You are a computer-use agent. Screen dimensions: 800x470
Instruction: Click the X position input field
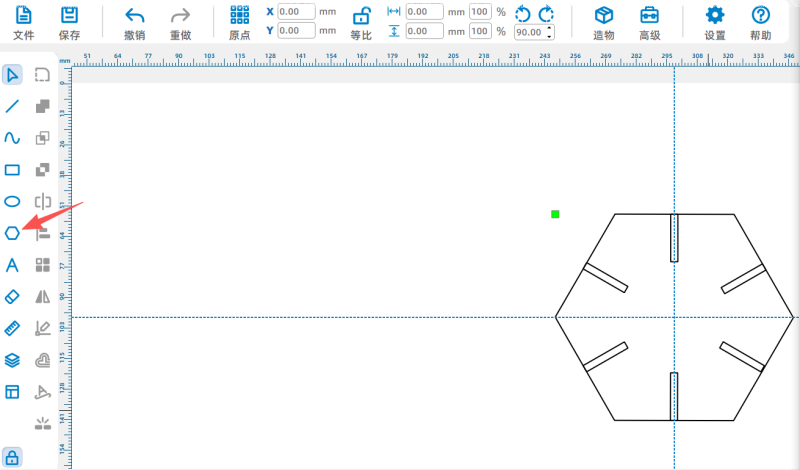296,12
